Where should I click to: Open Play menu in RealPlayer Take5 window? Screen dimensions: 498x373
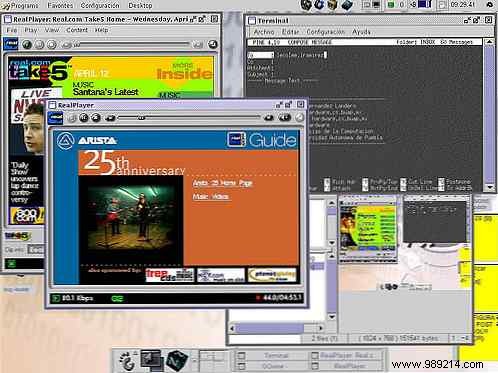tap(31, 30)
